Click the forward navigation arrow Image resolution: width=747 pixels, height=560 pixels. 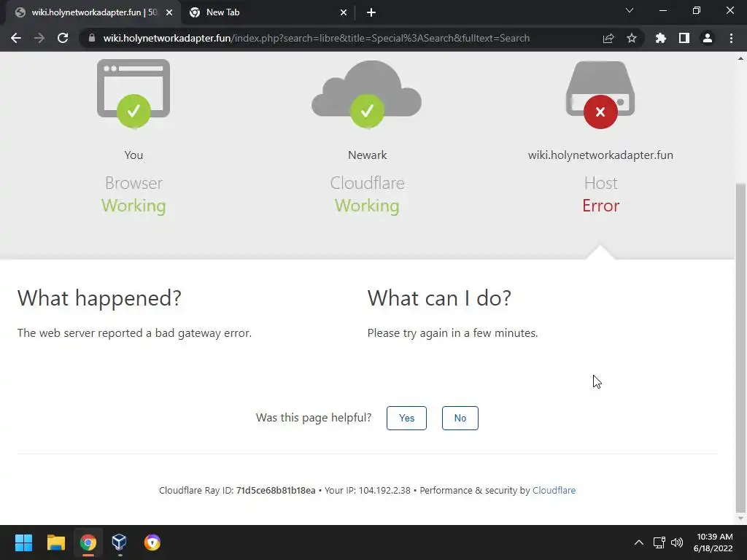pos(39,38)
